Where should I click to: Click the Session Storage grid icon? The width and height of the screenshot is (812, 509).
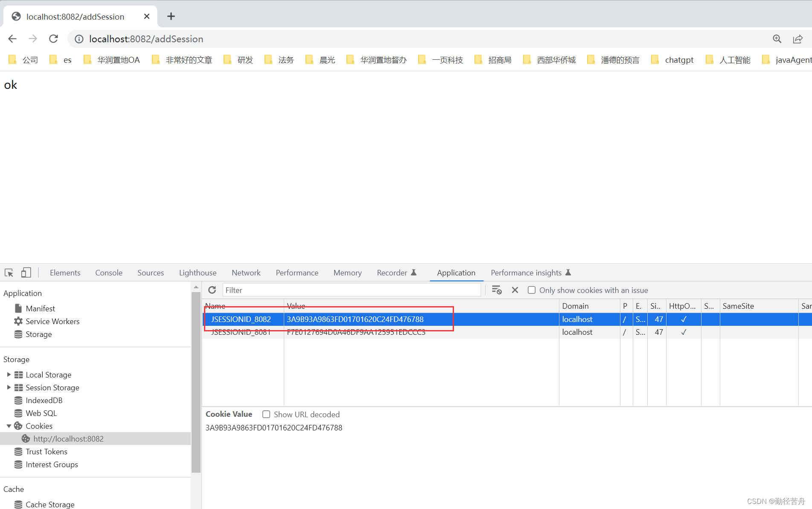pyautogui.click(x=18, y=387)
